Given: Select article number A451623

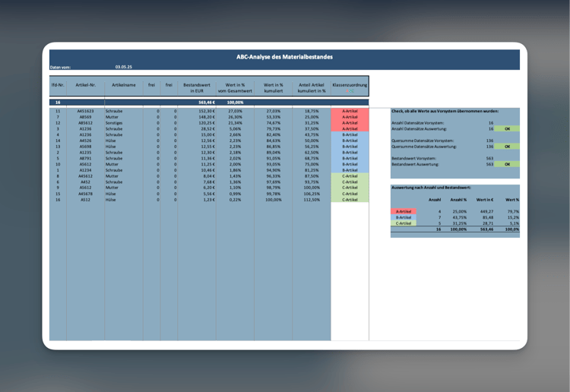Looking at the screenshot, I should click(x=85, y=111).
